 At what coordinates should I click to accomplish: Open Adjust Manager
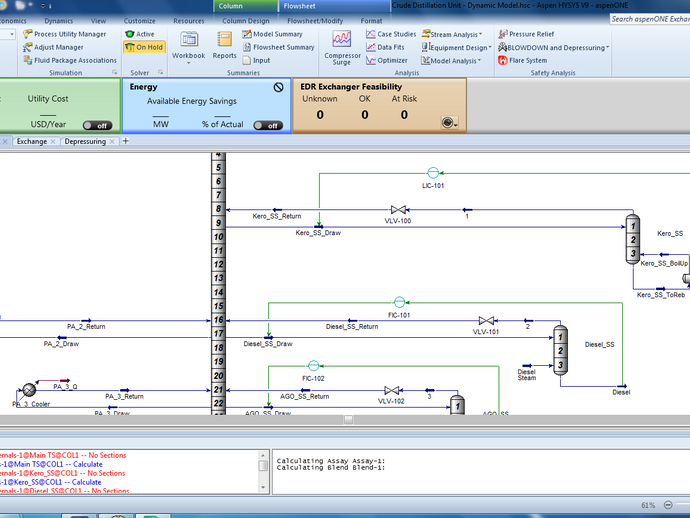pos(53,47)
